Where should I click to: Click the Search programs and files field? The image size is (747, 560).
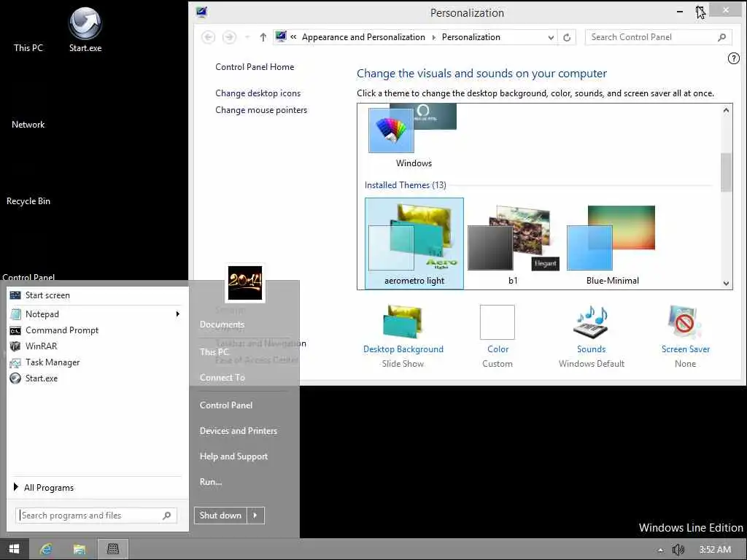(x=96, y=516)
